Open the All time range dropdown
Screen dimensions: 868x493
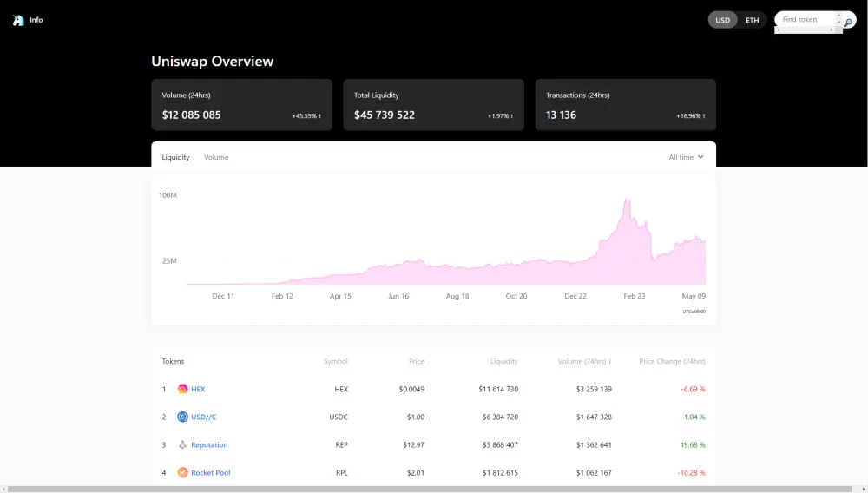[x=686, y=157]
